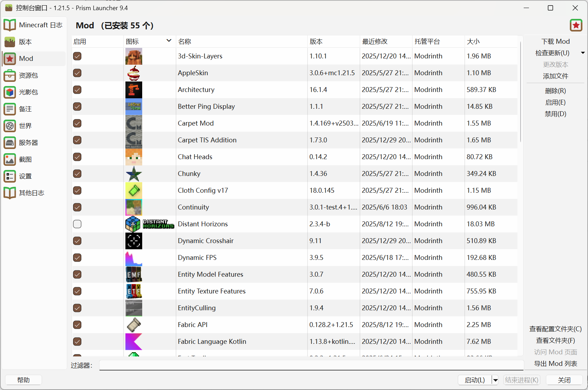Click 检查更新(U) button
Screen dimensions: 588x390
pyautogui.click(x=552, y=53)
